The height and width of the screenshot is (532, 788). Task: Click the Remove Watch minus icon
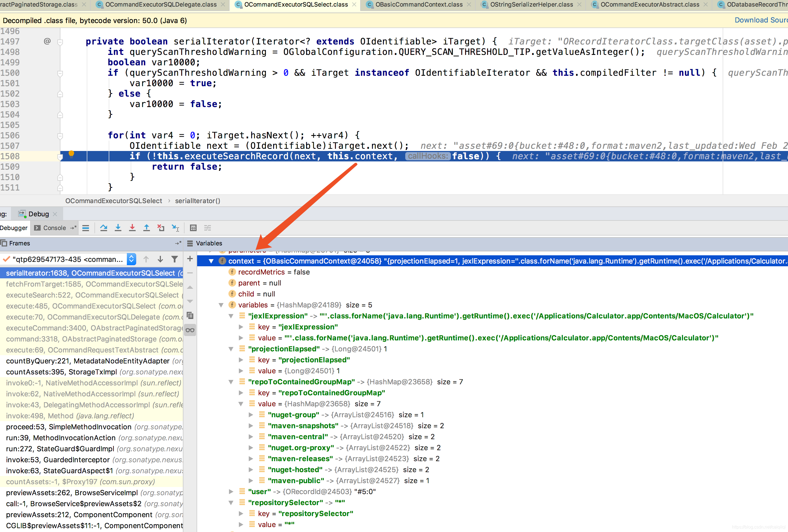pos(190,273)
